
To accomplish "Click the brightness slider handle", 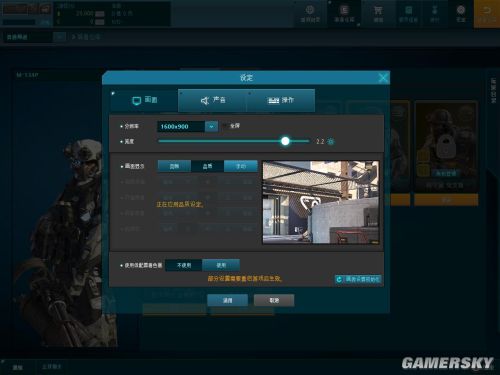I will (285, 141).
